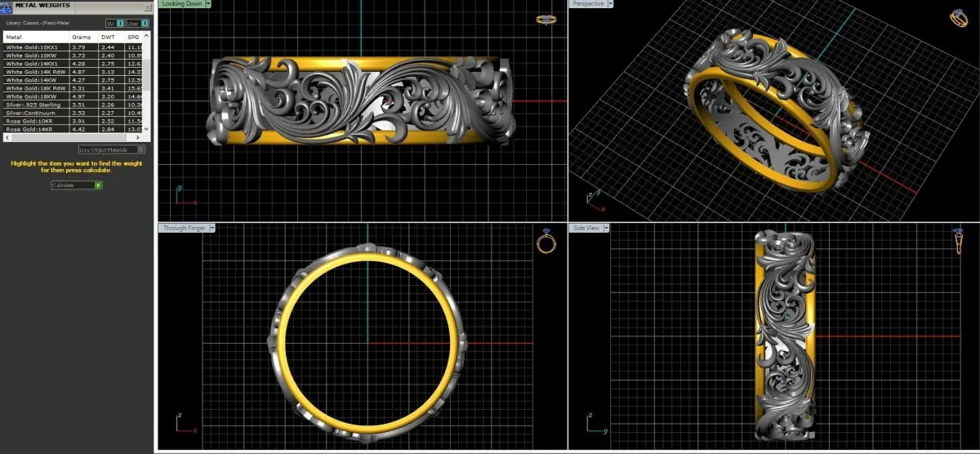Click the Looking Down viewport title
Screen dimensions: 980x454
pyautogui.click(x=181, y=3)
